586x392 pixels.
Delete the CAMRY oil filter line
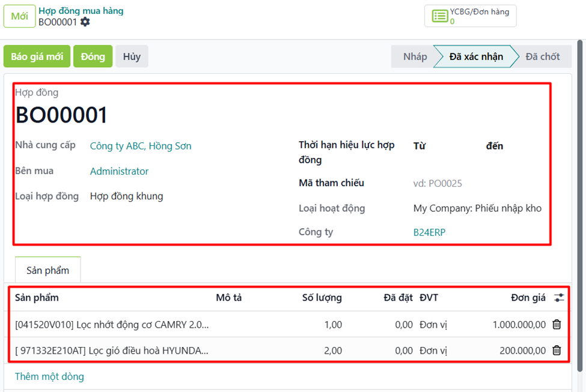click(557, 325)
